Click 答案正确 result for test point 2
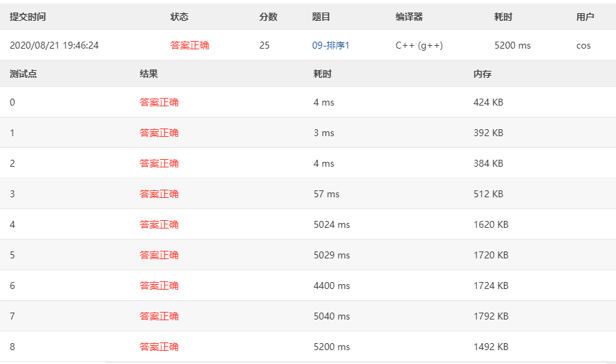Image resolution: width=616 pixels, height=364 pixels. [x=159, y=163]
